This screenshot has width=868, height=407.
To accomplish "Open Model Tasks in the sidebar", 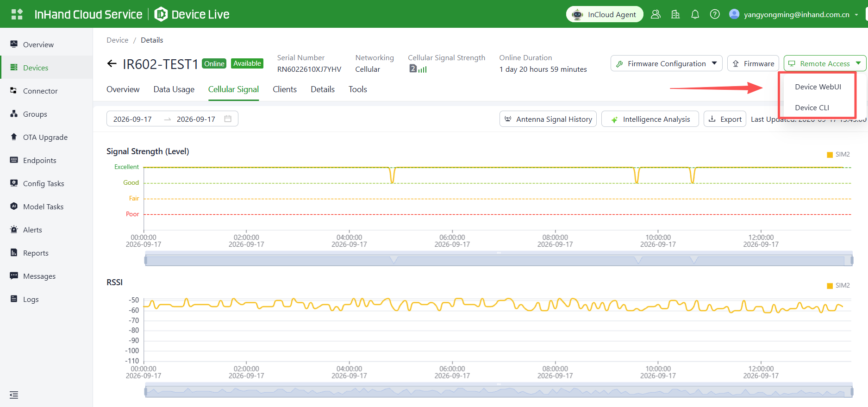I will [46, 207].
